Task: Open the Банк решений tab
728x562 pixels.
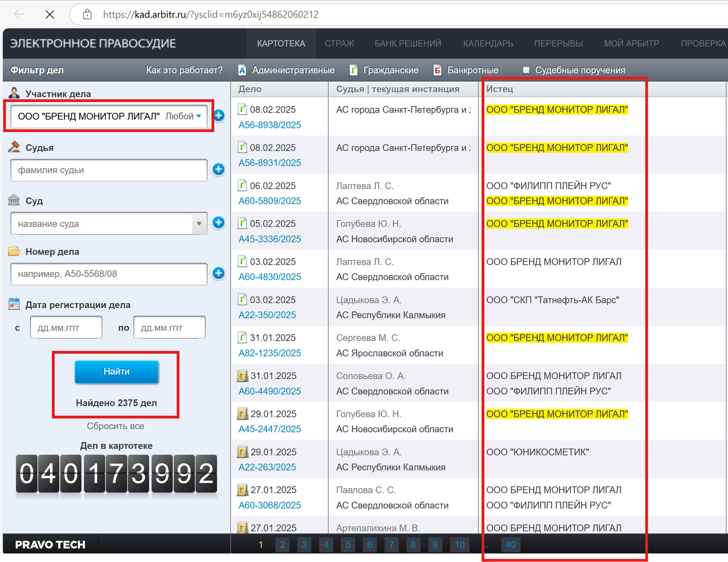Action: coord(408,43)
